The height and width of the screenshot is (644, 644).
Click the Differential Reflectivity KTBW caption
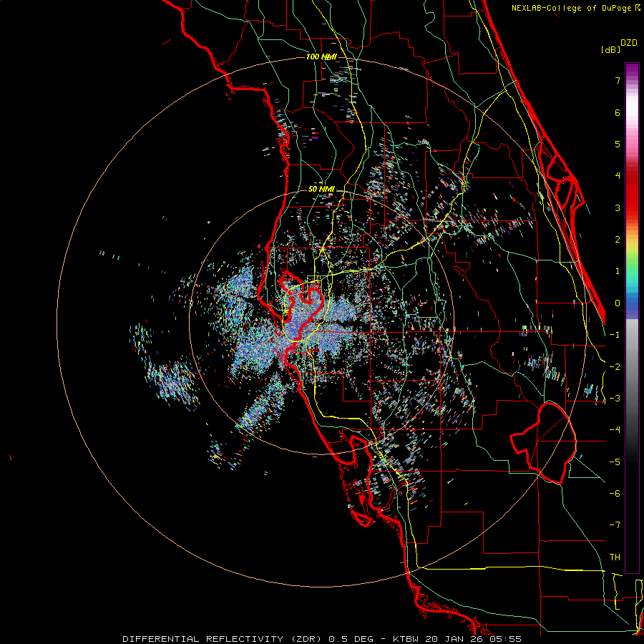coord(322,639)
